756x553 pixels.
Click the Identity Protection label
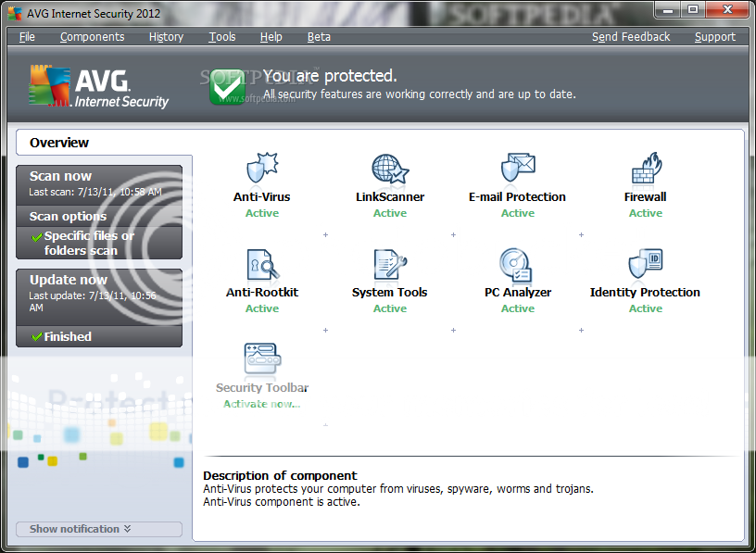click(645, 292)
